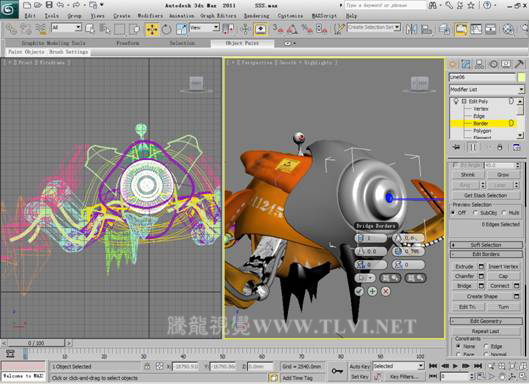Open the Create command panel tab
The width and height of the screenshot is (529, 384).
point(453,64)
